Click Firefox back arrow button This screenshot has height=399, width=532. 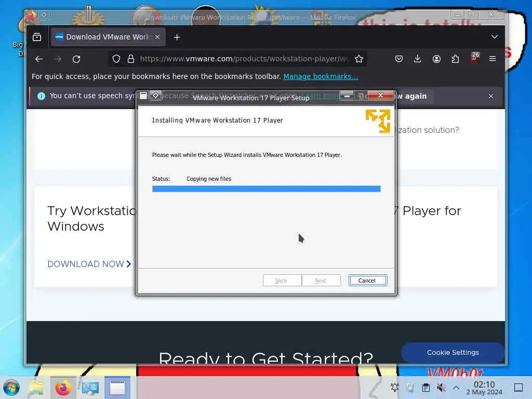(x=39, y=59)
